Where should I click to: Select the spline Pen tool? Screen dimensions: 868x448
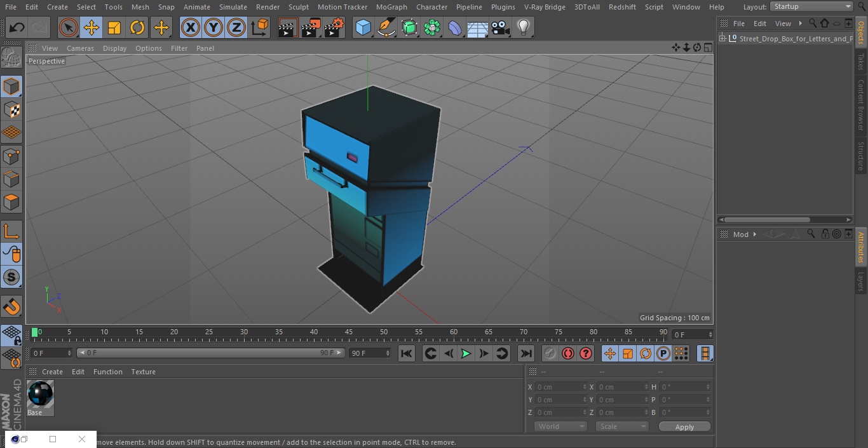(386, 27)
